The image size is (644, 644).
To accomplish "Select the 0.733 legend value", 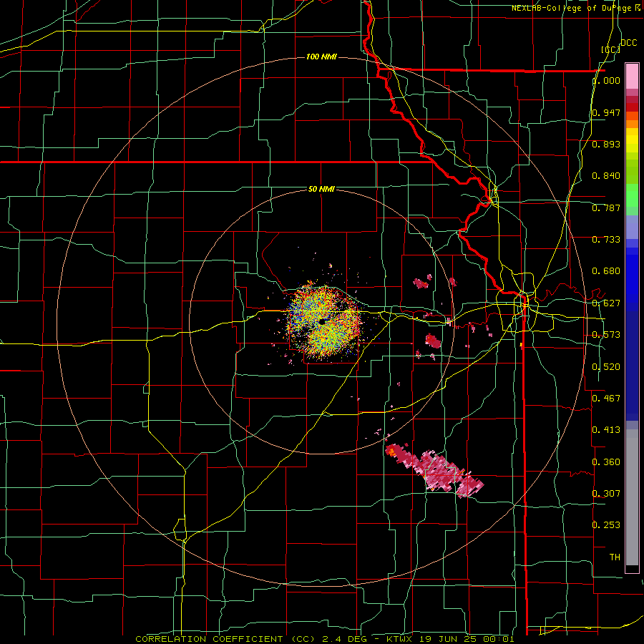I will tap(606, 240).
